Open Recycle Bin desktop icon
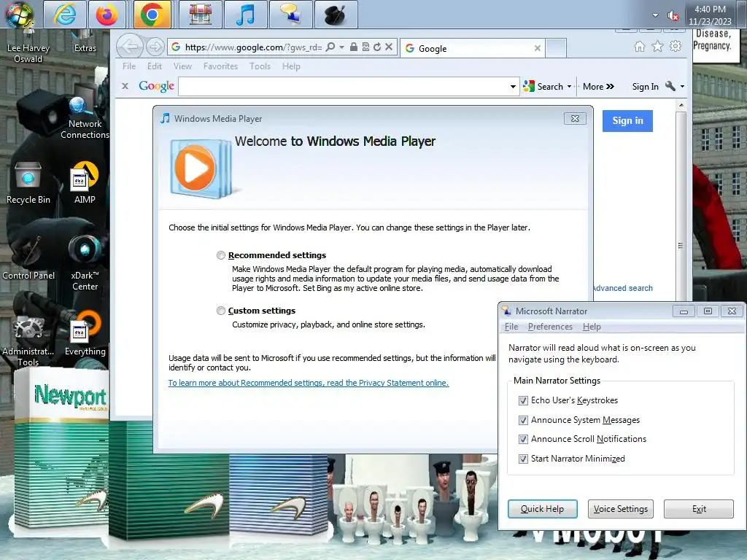Screen dimensions: 747x560 pyautogui.click(x=28, y=183)
